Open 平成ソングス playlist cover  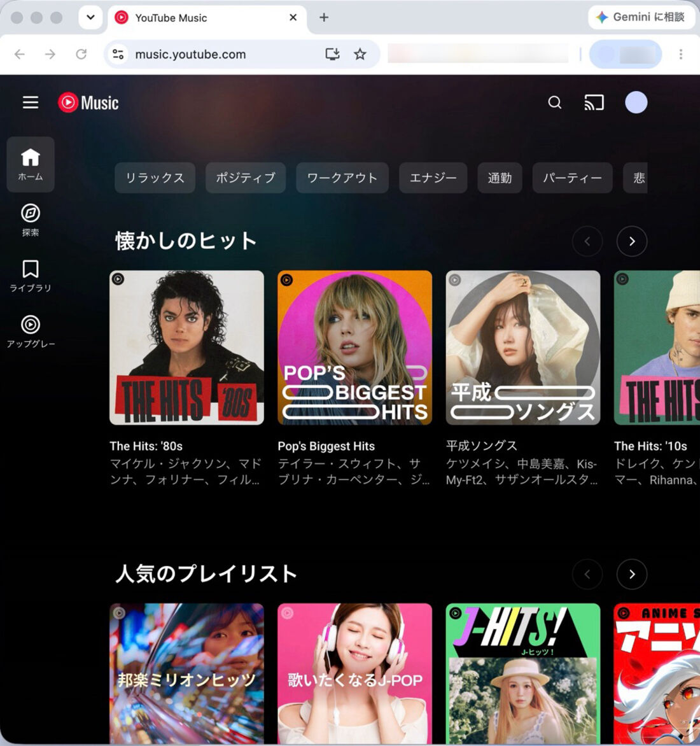pos(523,348)
